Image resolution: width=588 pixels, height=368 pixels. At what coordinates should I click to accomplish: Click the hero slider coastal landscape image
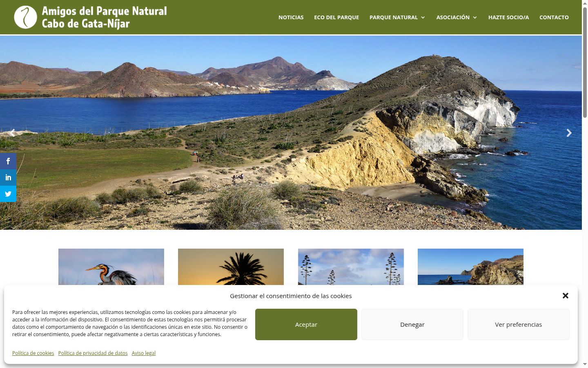tap(291, 132)
